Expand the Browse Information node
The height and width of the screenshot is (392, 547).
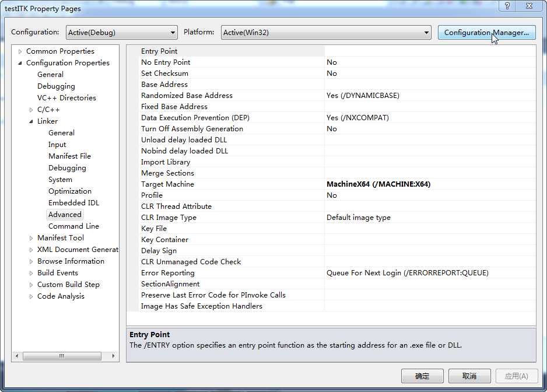pyautogui.click(x=31, y=261)
